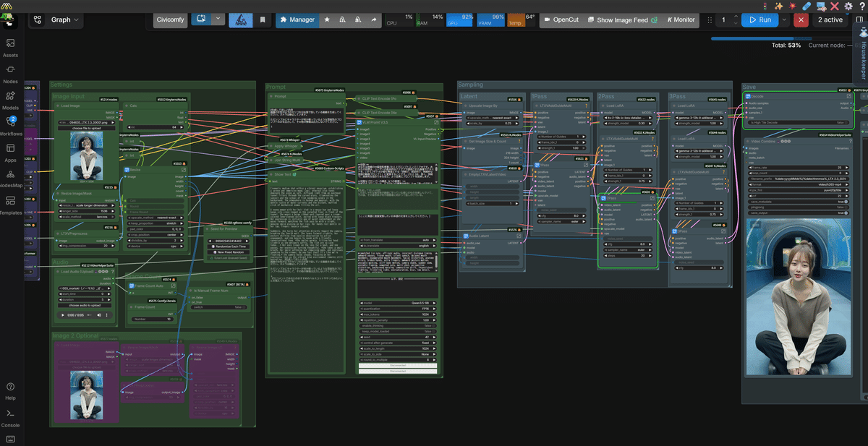The width and height of the screenshot is (868, 446).
Task: Click the Civicomfy button
Action: [x=170, y=20]
